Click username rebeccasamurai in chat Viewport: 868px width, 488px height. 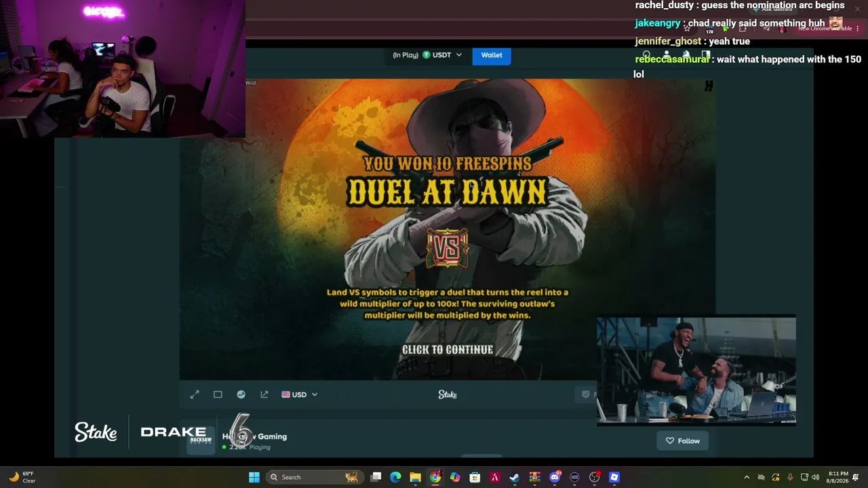point(672,59)
